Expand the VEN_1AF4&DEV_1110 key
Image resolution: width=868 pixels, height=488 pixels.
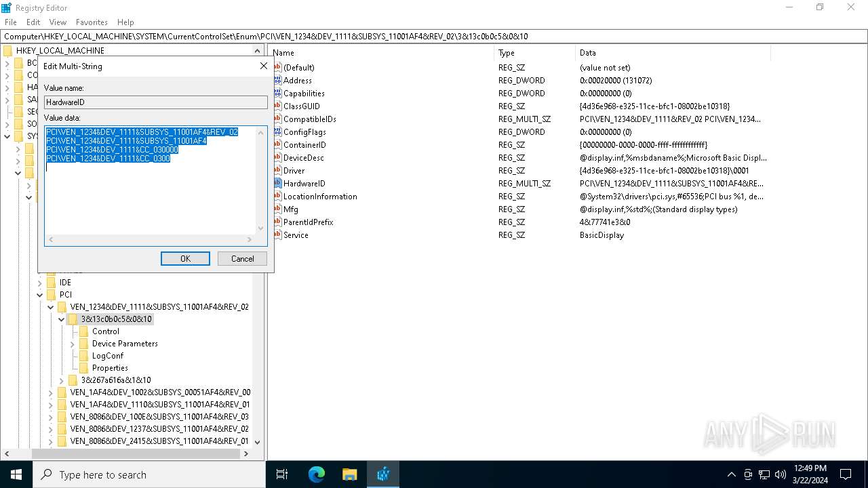pos(51,405)
